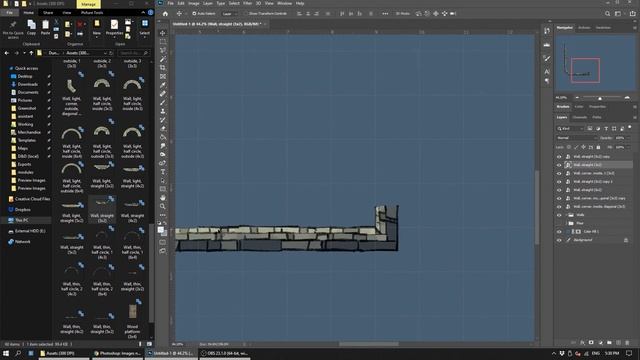Select the Hand tool
Viewport: 640px width, 360px height.
tap(163, 198)
